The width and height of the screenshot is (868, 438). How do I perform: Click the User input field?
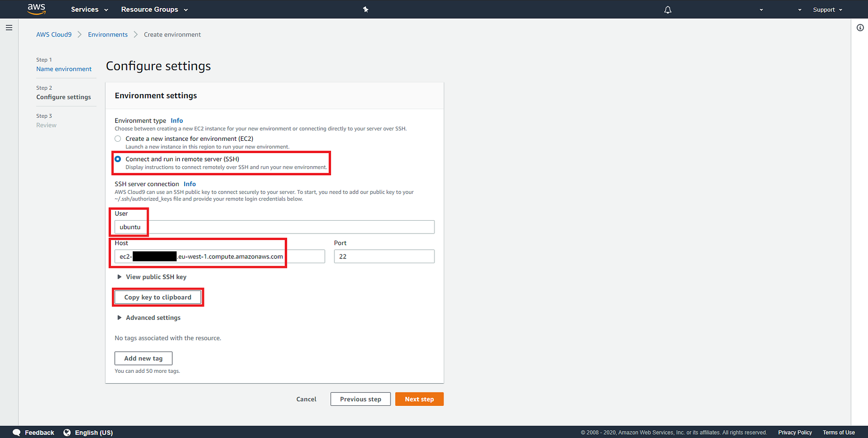pos(274,227)
